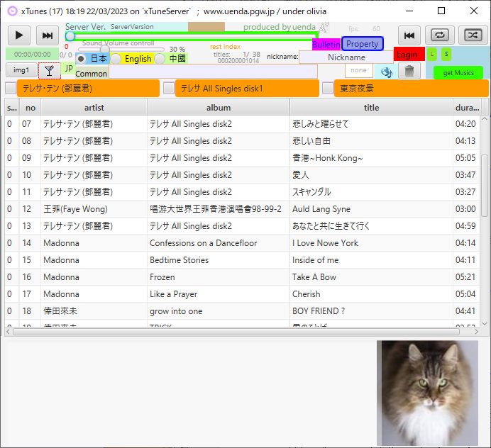This screenshot has height=448, width=491.
Task: Open the Property button
Action: coord(363,44)
